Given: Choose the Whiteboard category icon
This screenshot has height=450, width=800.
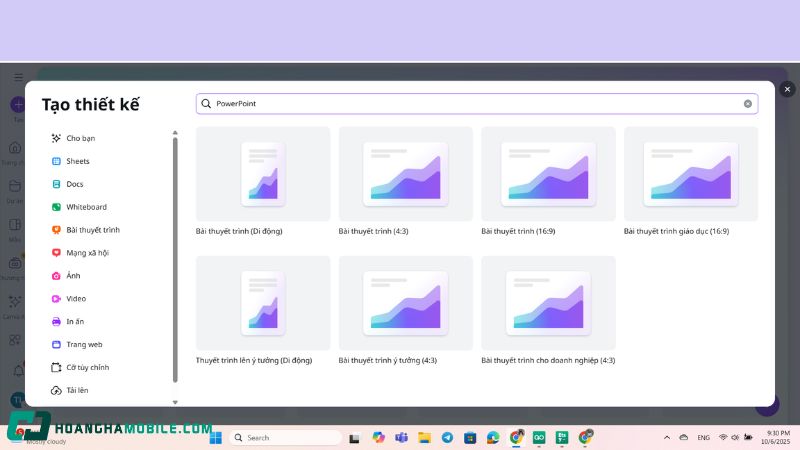Looking at the screenshot, I should point(56,207).
